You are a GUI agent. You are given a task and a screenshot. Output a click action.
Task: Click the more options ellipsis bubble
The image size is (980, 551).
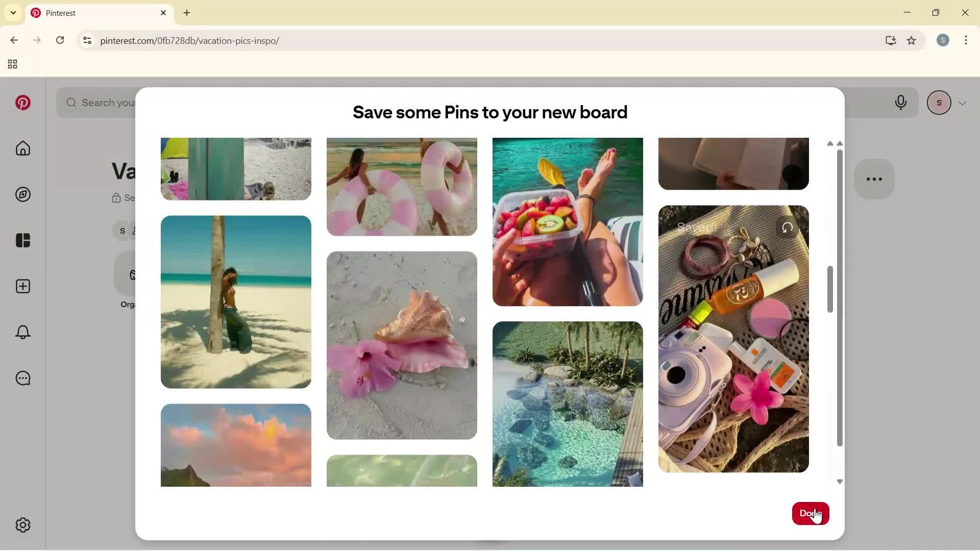point(874,179)
